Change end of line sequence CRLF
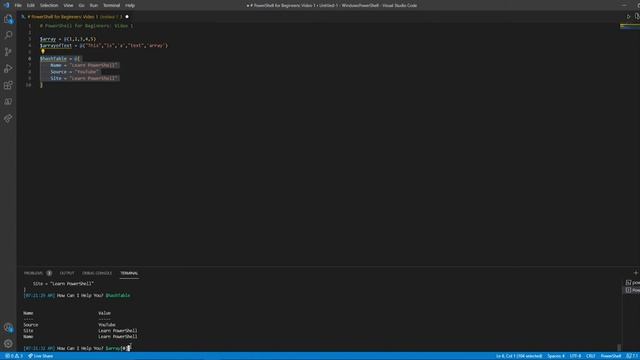 [591, 356]
